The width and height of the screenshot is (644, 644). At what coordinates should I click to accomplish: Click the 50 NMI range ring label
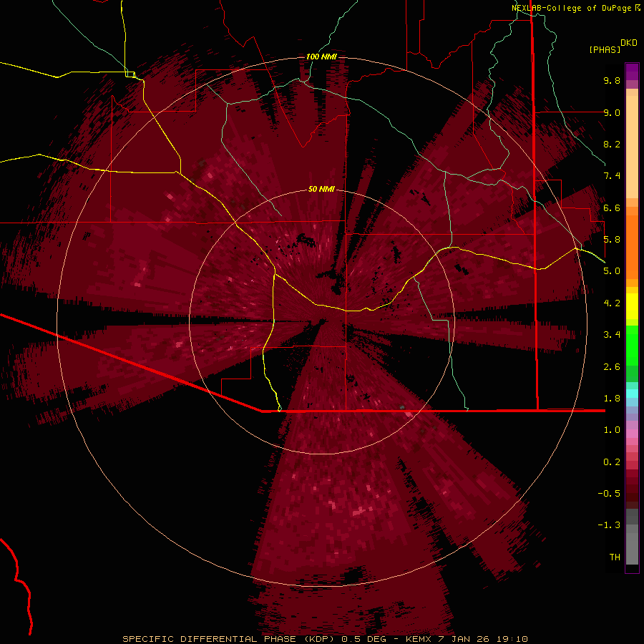tap(321, 189)
